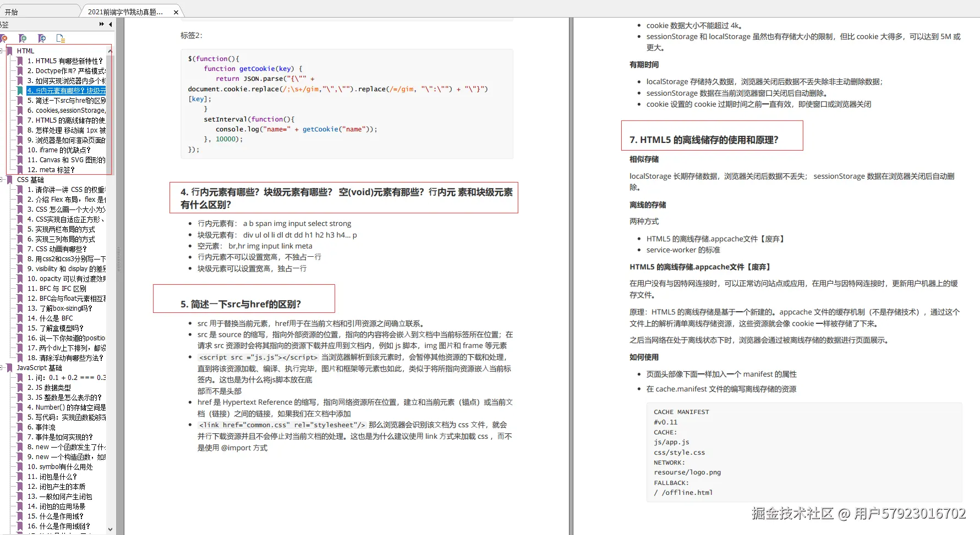The height and width of the screenshot is (535, 980).
Task: Open bookmark '8. 用css2和css3分别写一下'
Action: pos(66,259)
